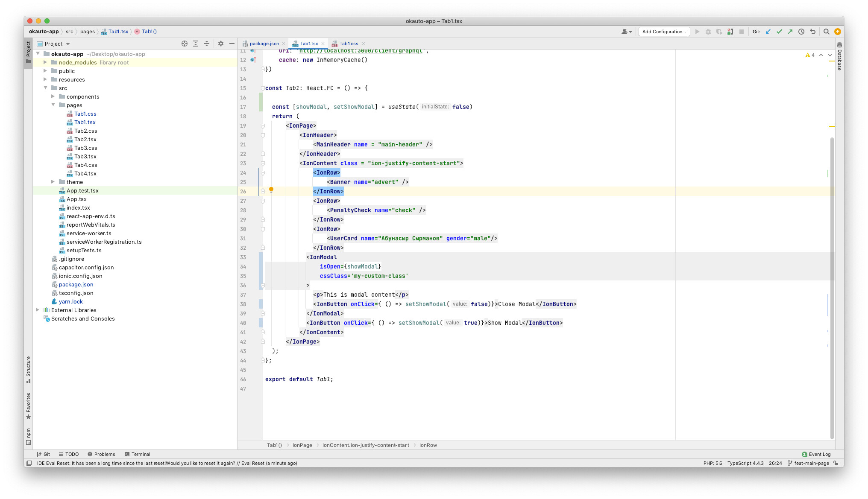Open the Event Log
This screenshot has width=868, height=499.
[816, 454]
